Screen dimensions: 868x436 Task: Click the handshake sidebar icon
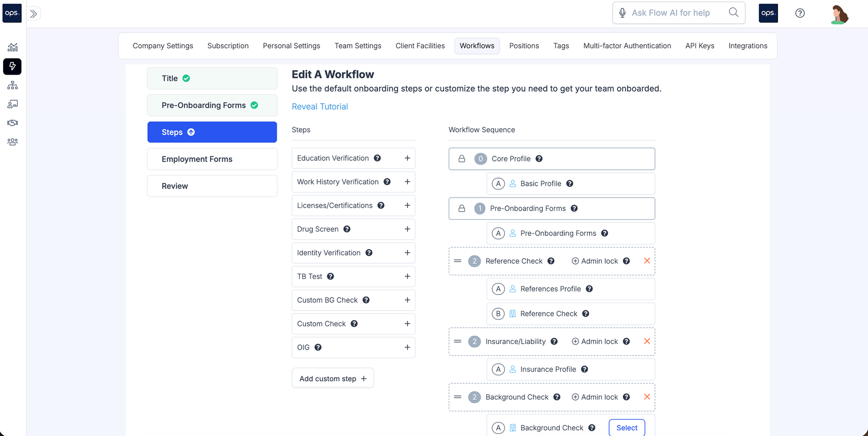tap(12, 123)
